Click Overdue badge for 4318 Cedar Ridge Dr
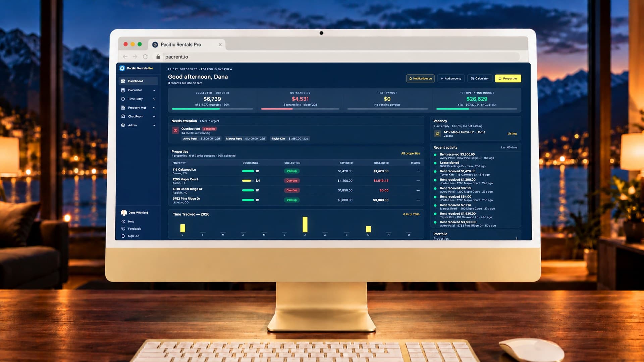The height and width of the screenshot is (362, 644). tap(292, 190)
